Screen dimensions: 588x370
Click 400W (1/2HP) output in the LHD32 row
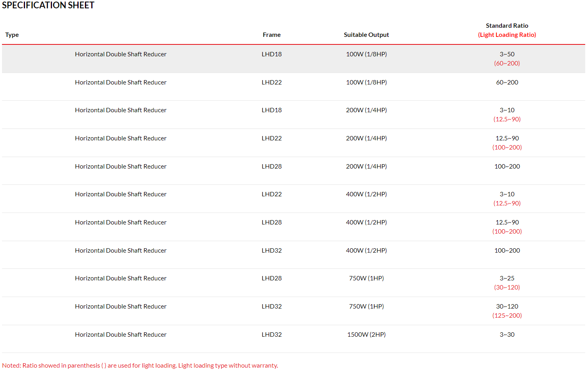point(366,251)
